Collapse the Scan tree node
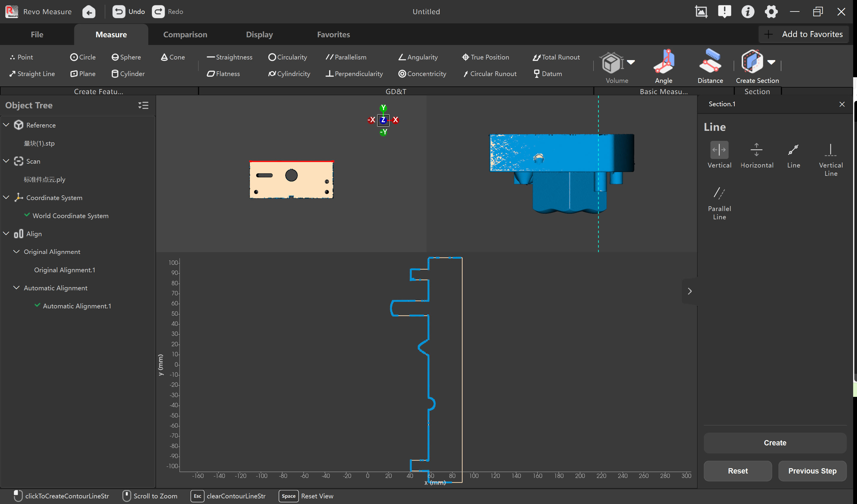 (x=6, y=161)
